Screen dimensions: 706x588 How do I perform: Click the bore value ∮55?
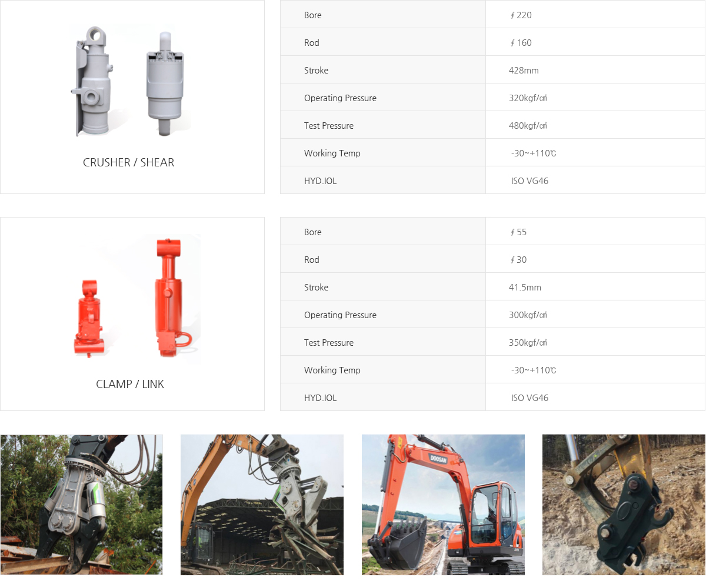tap(518, 232)
